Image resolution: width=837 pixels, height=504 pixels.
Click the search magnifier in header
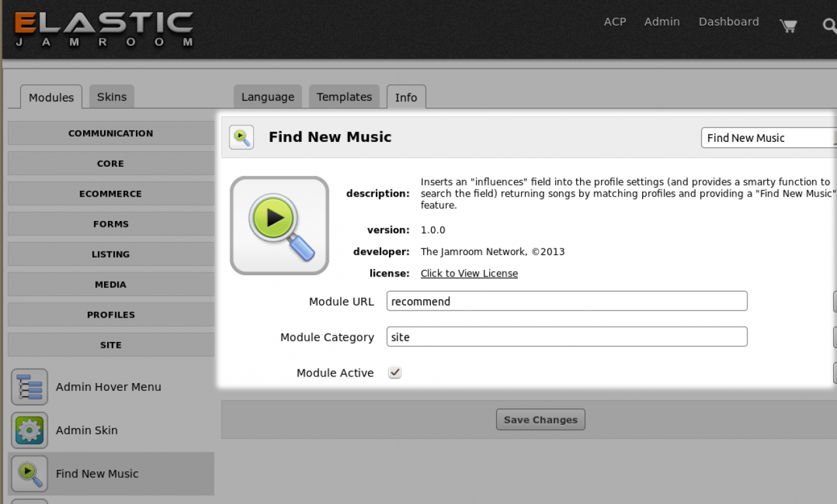[830, 25]
